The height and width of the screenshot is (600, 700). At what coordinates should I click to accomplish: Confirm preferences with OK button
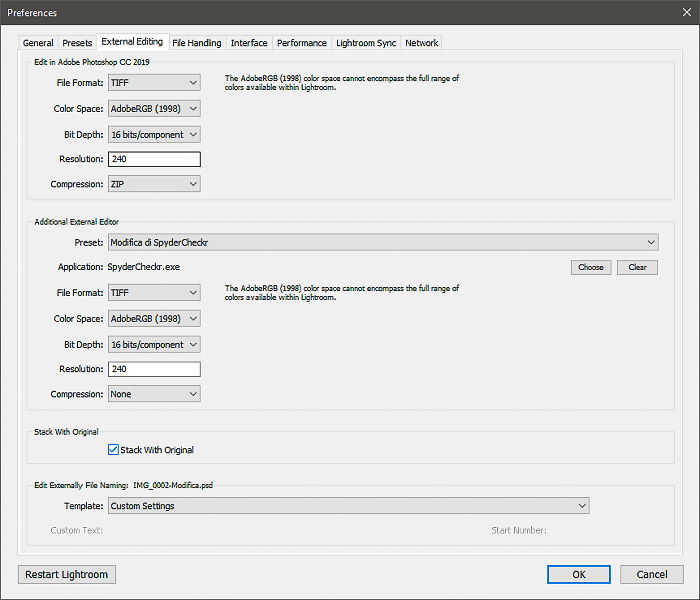click(579, 575)
